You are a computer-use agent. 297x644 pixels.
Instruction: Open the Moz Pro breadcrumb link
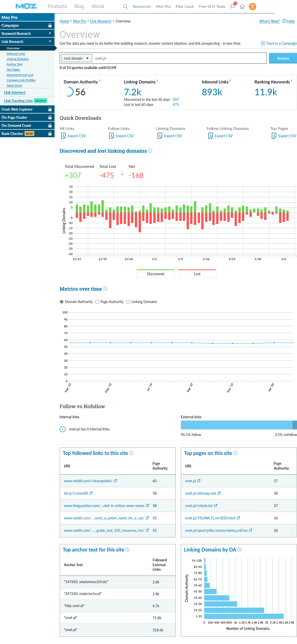(x=80, y=21)
